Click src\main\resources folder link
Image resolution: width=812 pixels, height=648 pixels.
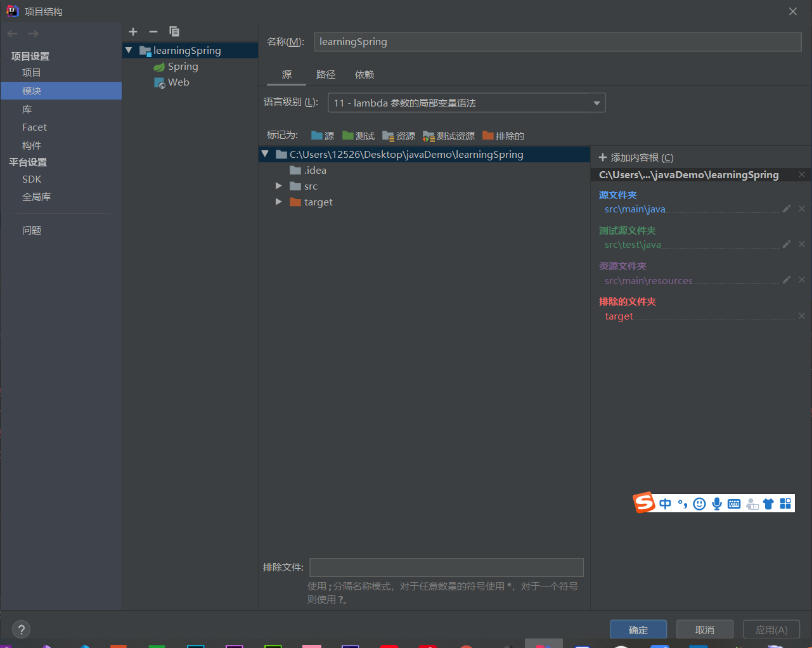(x=648, y=280)
